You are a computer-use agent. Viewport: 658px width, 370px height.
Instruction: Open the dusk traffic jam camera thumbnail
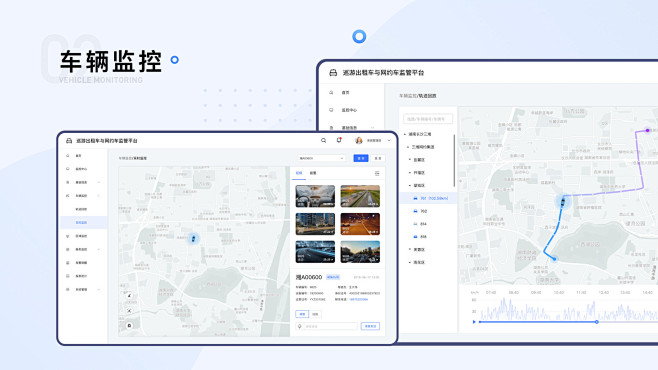pyautogui.click(x=360, y=252)
